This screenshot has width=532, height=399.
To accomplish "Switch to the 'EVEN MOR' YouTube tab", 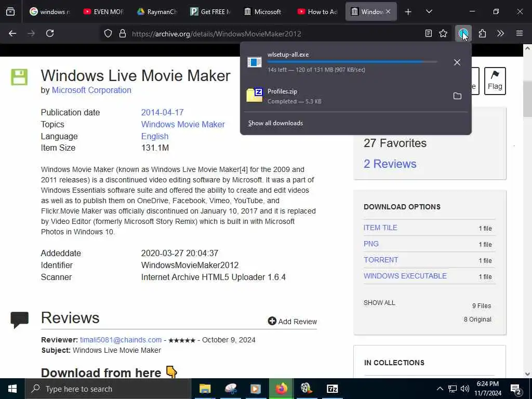I will coord(103,11).
